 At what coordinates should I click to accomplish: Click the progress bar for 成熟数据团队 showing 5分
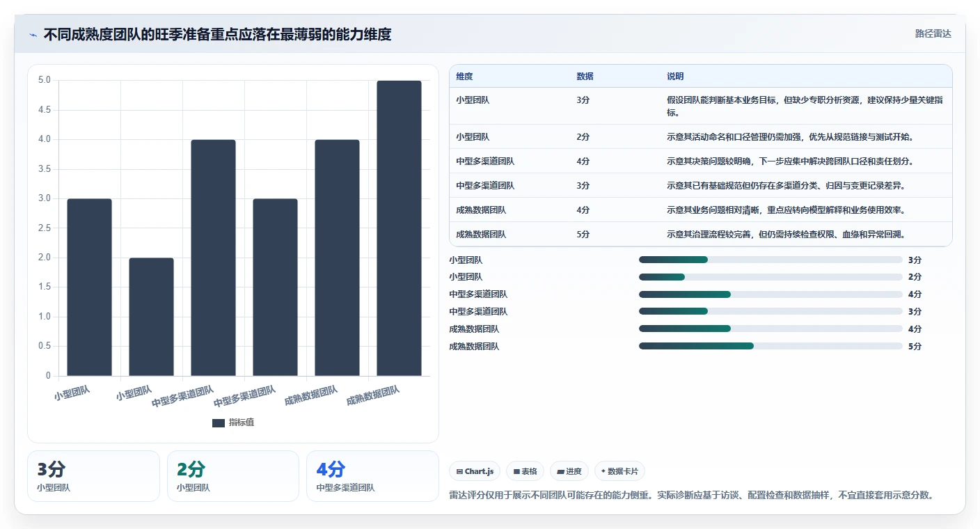pyautogui.click(x=770, y=346)
